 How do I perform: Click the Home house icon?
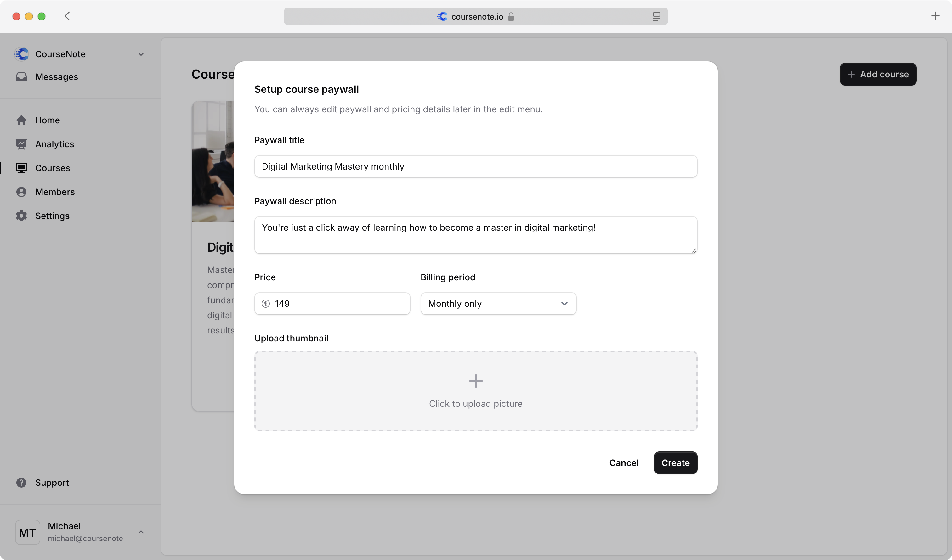pos(21,120)
